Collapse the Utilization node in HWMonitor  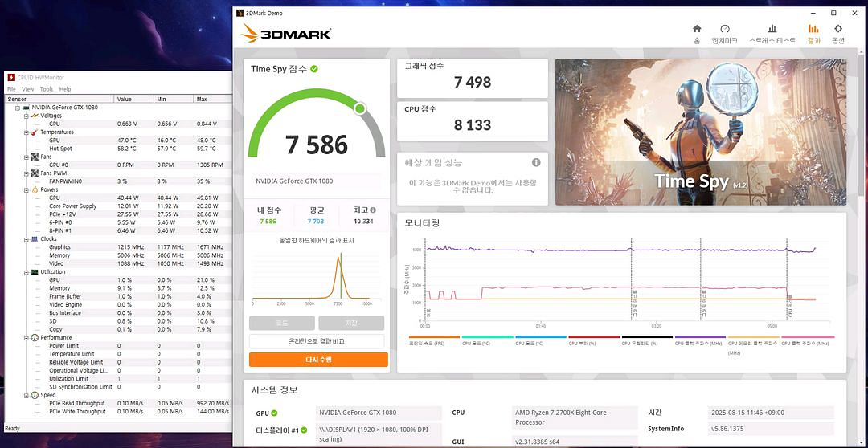[x=26, y=271]
